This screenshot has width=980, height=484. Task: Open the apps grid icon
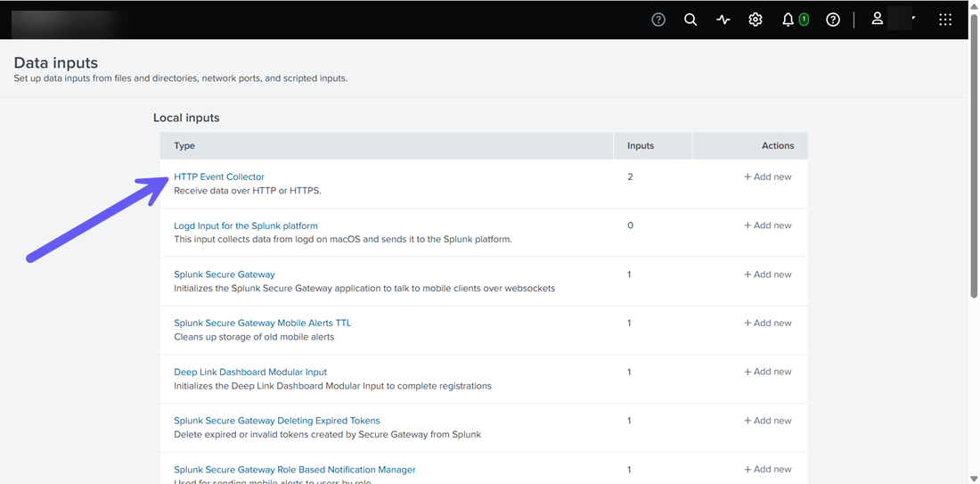945,20
